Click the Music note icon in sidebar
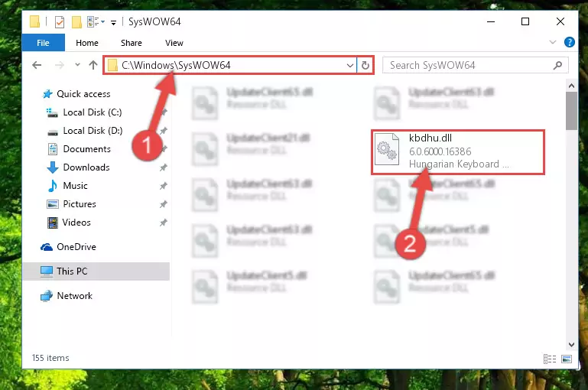 (x=53, y=186)
